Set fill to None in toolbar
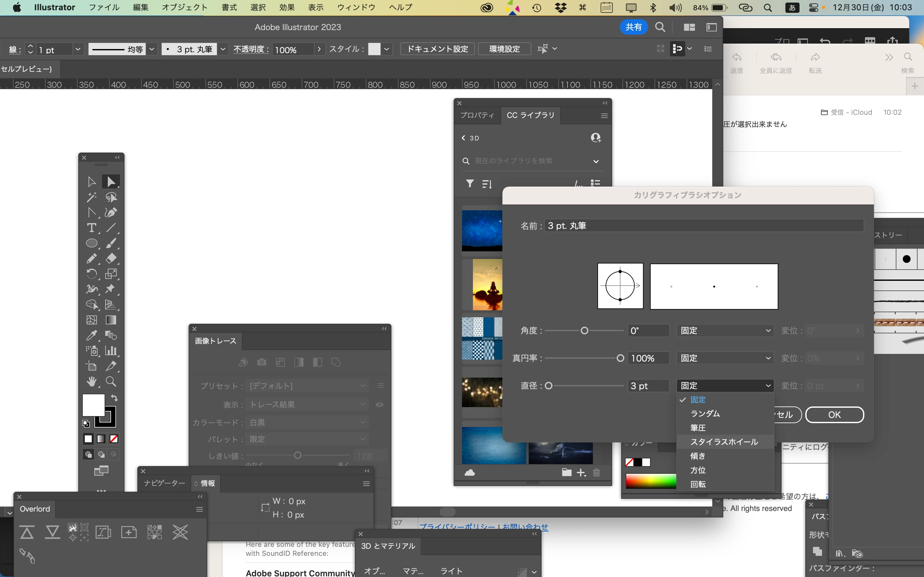 pos(114,439)
